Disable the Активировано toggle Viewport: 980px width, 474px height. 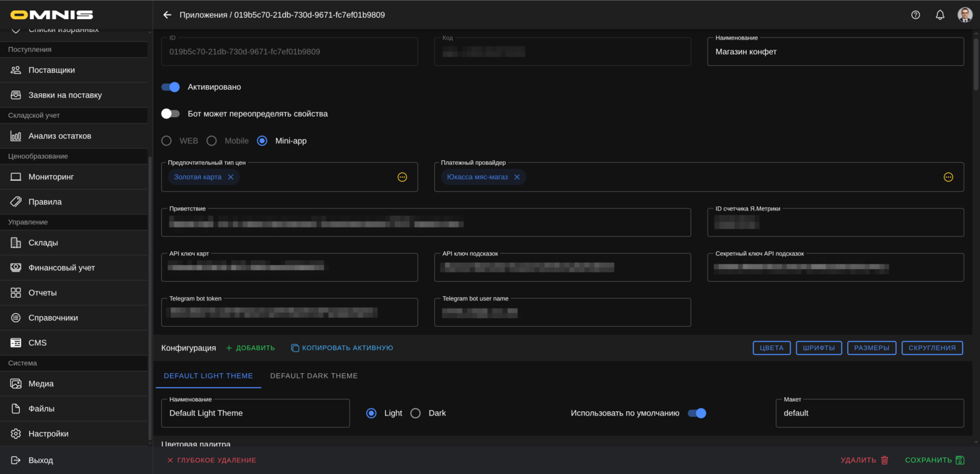[x=171, y=86]
